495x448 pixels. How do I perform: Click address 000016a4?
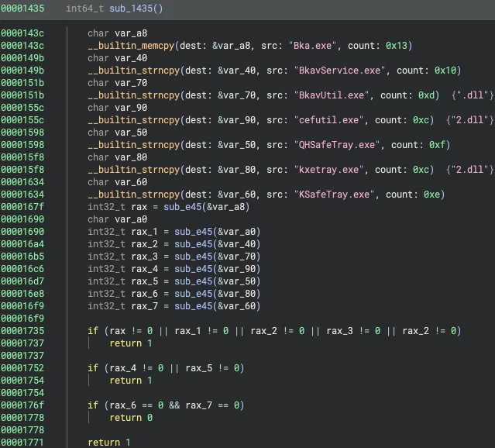(22, 244)
